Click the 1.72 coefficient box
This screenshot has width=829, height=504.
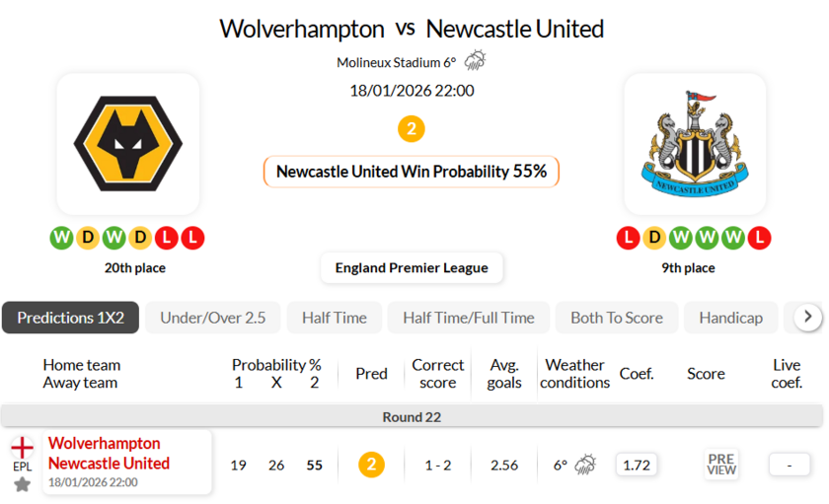pos(637,465)
